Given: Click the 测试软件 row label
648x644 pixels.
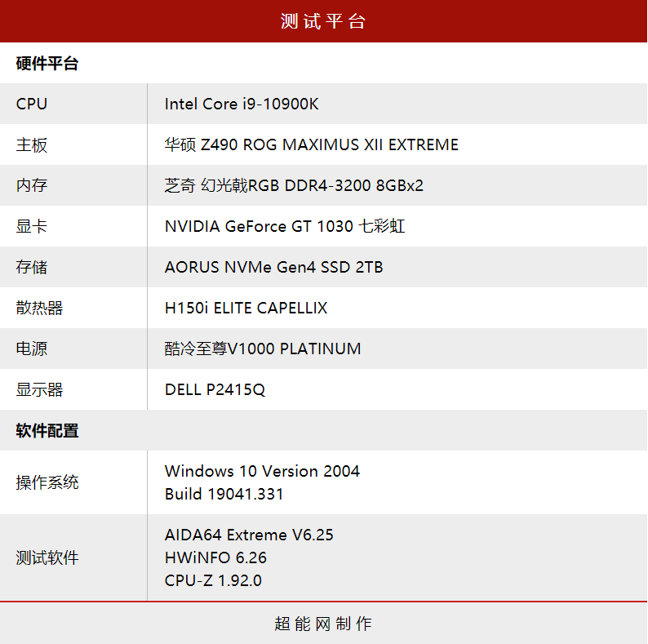Looking at the screenshot, I should coord(47,557).
